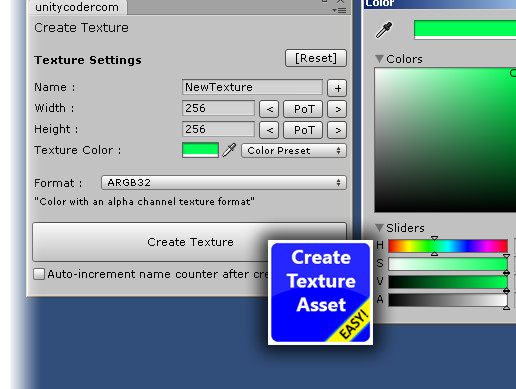
Task: Click the Height field showing 256
Action: 218,129
